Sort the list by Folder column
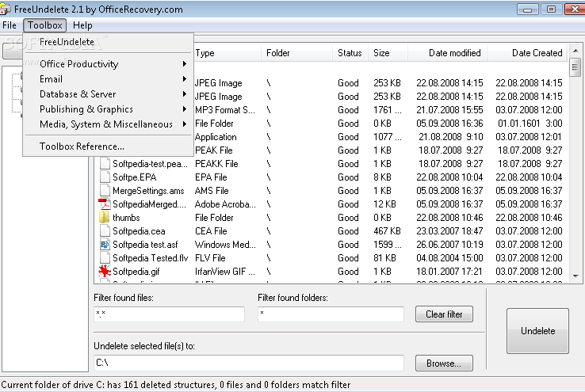 click(297, 53)
